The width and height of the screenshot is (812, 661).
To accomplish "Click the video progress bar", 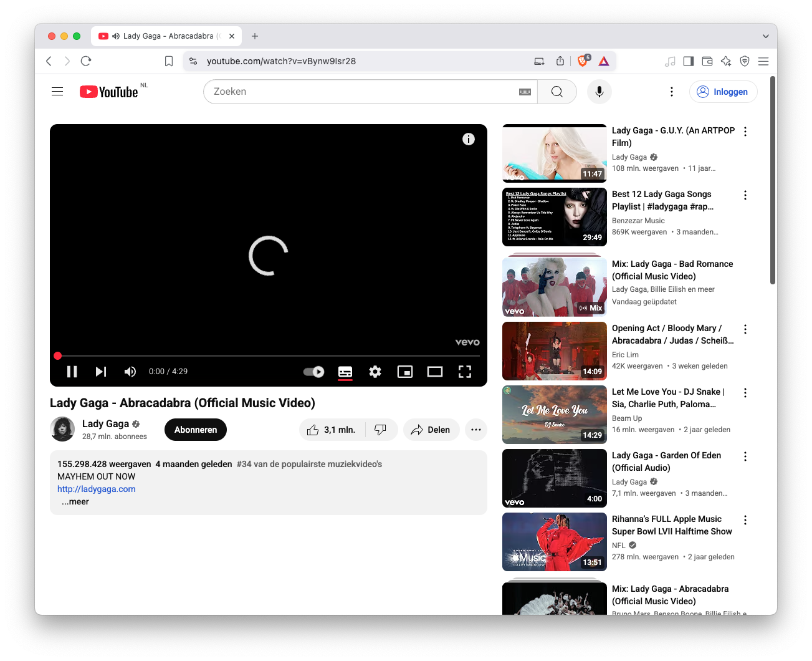I will 268,355.
